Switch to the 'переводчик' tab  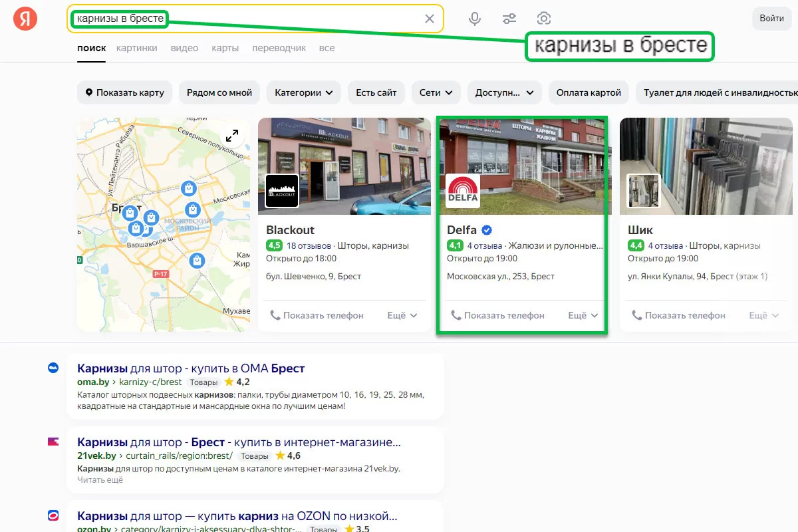point(279,48)
